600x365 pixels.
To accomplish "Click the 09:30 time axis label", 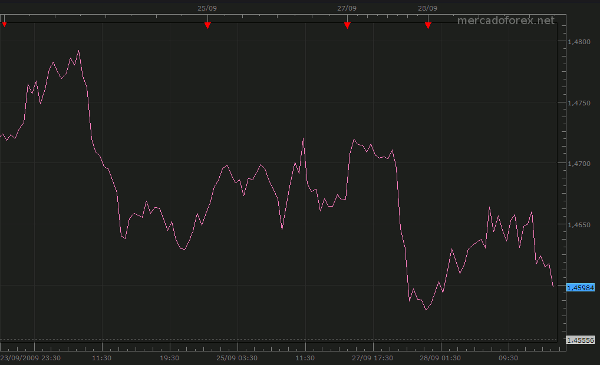I will [x=508, y=358].
